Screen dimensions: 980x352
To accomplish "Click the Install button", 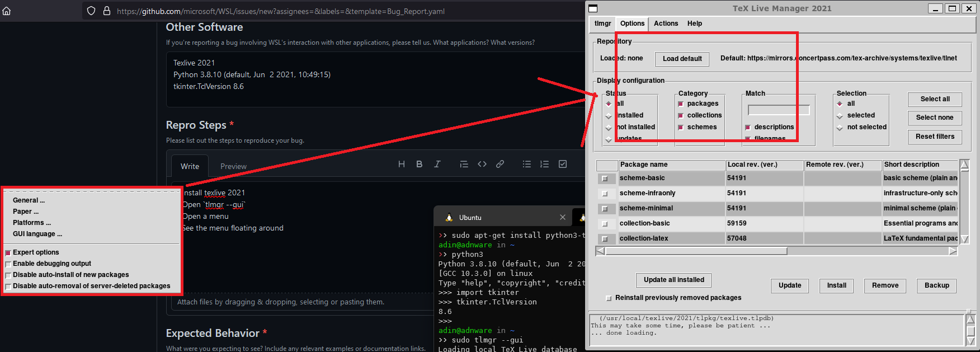I will (837, 285).
